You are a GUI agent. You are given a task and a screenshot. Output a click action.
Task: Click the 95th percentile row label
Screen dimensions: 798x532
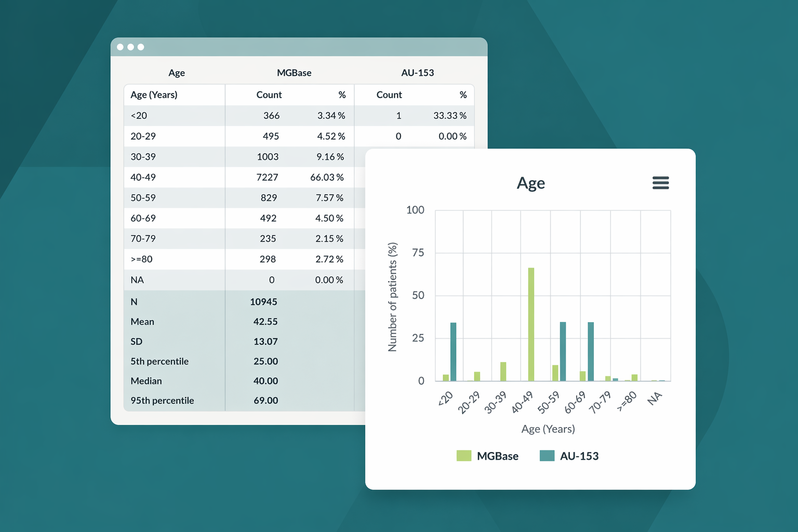[x=162, y=401]
